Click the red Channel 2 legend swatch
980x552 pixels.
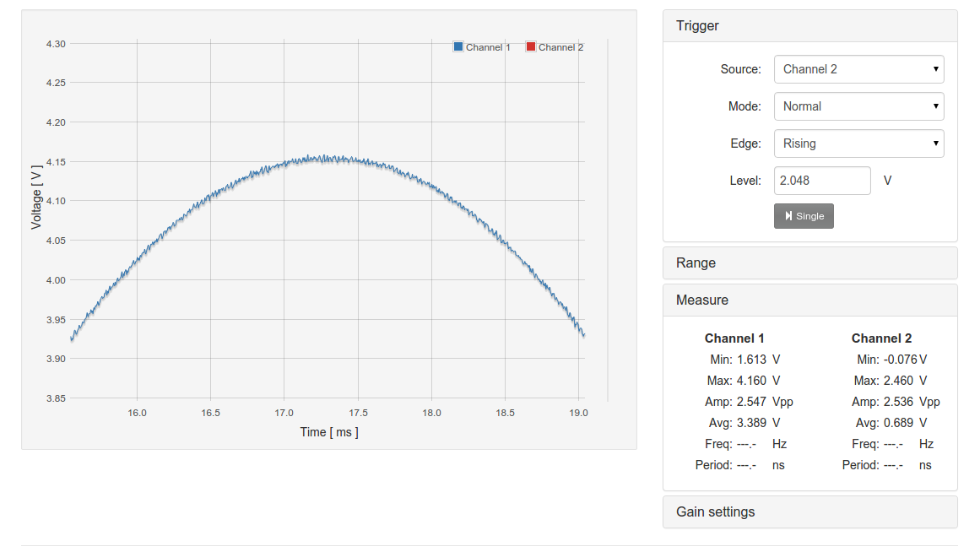(531, 47)
